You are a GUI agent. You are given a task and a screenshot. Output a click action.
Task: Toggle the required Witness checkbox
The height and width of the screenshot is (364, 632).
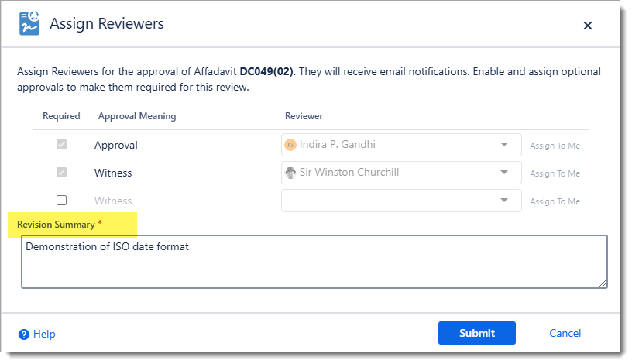point(62,173)
